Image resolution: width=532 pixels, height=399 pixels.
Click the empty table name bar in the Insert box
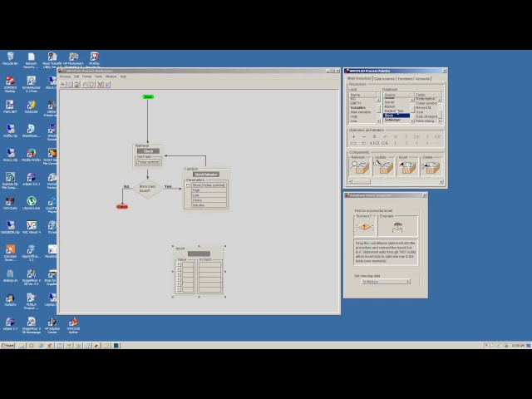pyautogui.click(x=199, y=254)
